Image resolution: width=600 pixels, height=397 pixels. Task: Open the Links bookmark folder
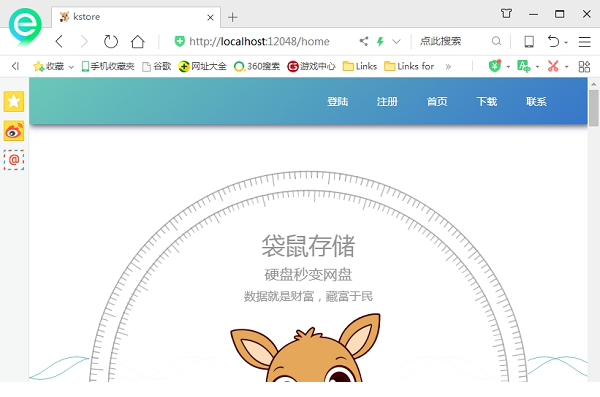coord(360,66)
